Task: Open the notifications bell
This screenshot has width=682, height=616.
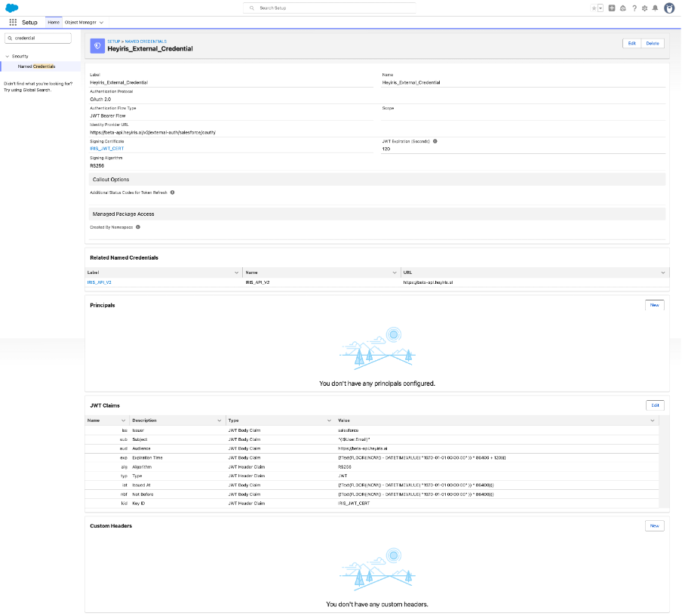Action: click(x=655, y=8)
